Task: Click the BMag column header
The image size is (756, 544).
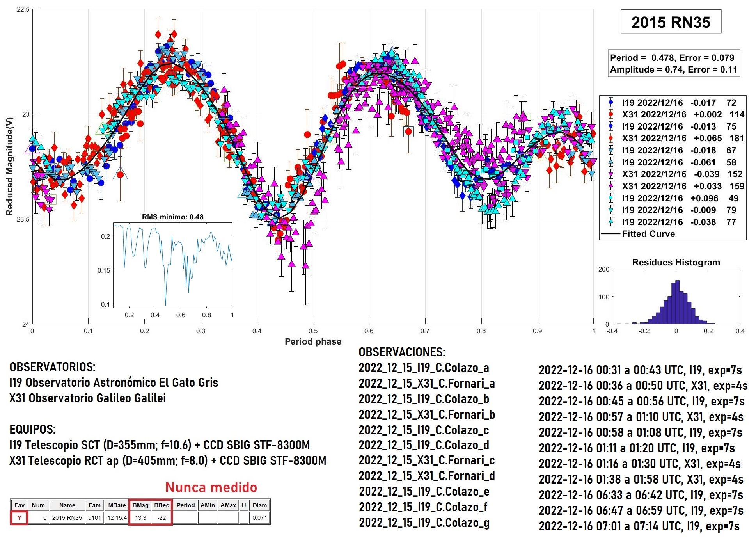Action: click(140, 505)
